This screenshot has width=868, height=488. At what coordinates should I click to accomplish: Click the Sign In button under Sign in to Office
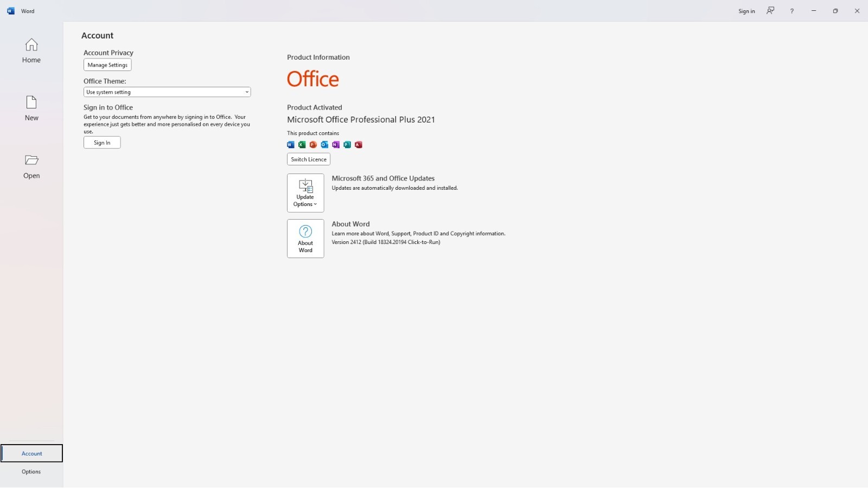pyautogui.click(x=102, y=143)
